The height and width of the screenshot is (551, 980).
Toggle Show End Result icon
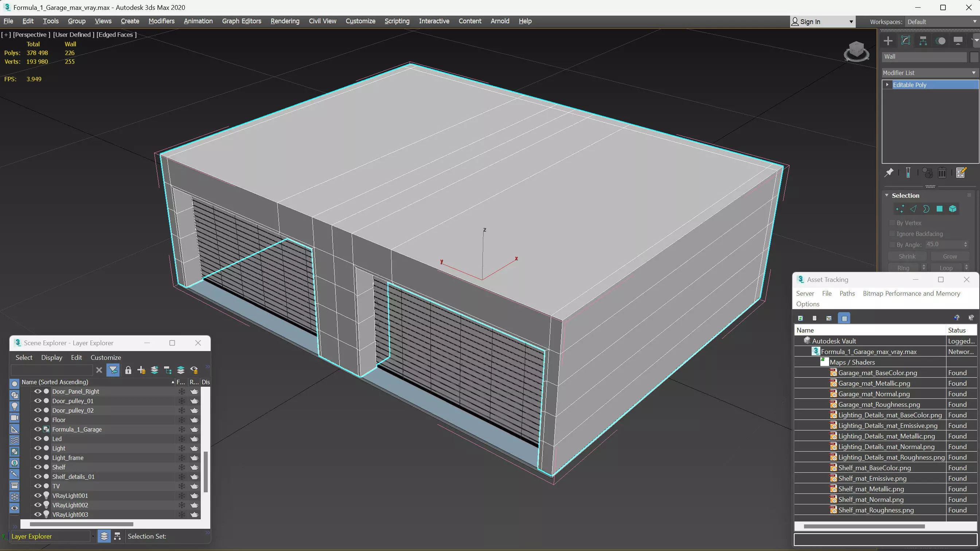tap(908, 173)
